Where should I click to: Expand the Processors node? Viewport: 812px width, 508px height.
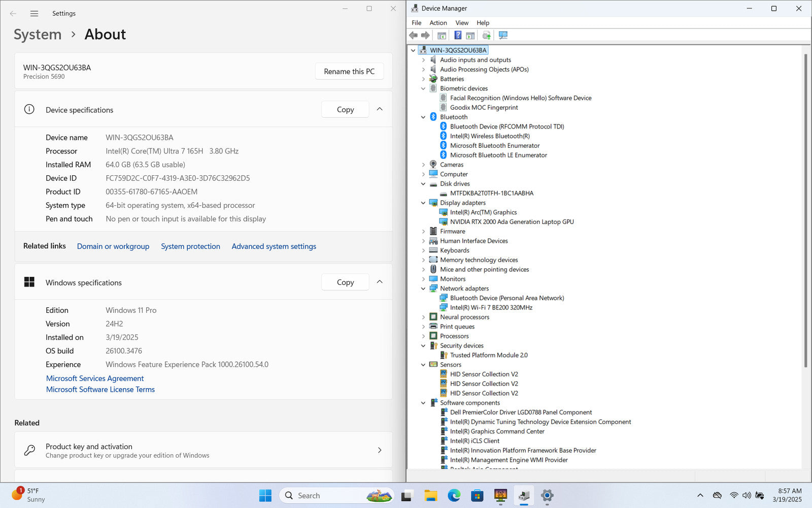tap(423, 336)
